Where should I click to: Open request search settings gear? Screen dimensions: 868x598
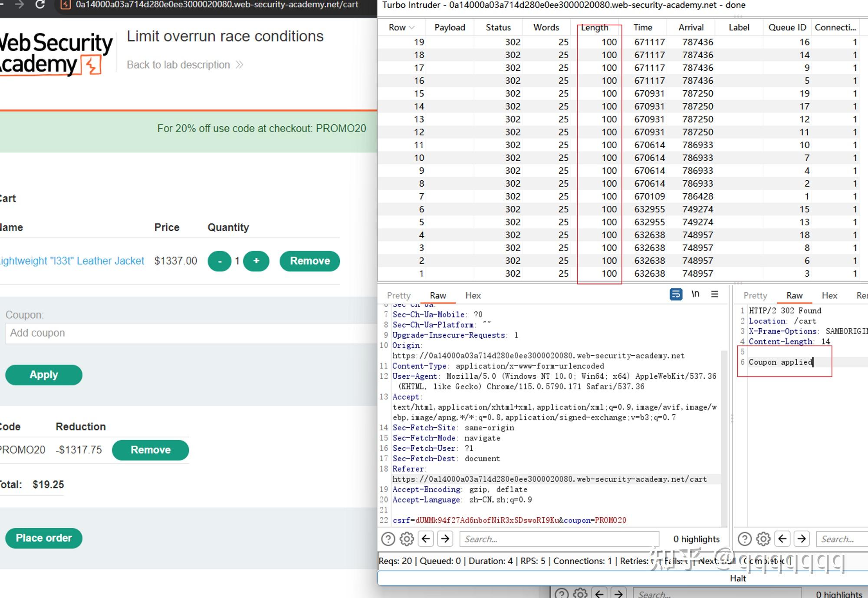pyautogui.click(x=407, y=539)
